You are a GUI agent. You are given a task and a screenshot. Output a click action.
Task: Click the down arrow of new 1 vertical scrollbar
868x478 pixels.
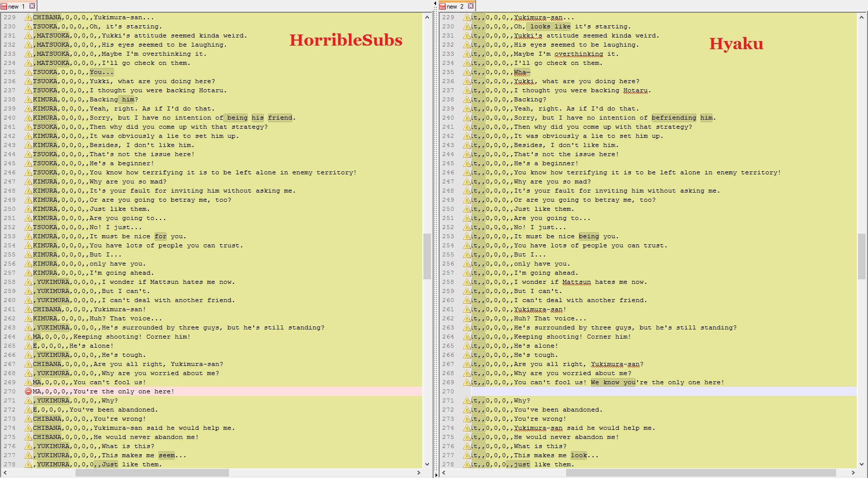pos(427,464)
